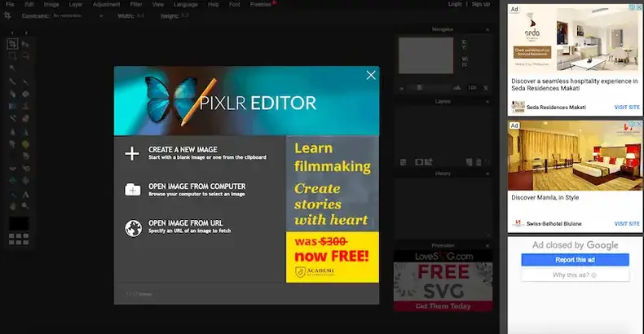
Task: Select the Paint bucket tool
Action: pos(25,94)
